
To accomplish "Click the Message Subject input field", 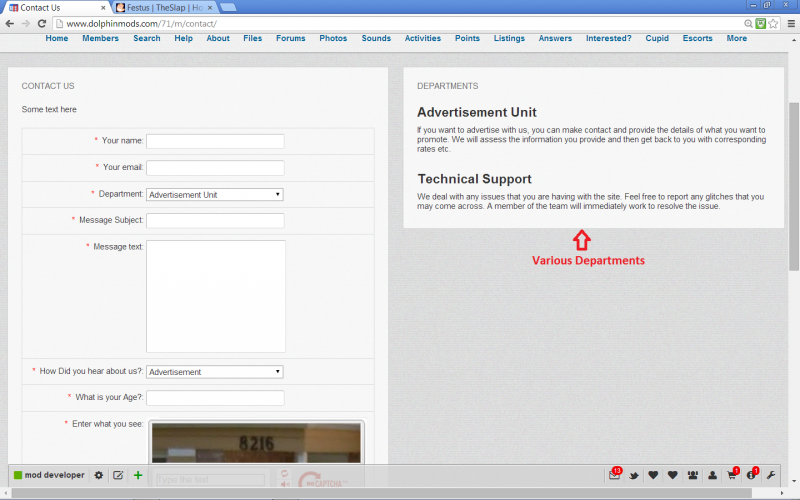I will click(215, 220).
